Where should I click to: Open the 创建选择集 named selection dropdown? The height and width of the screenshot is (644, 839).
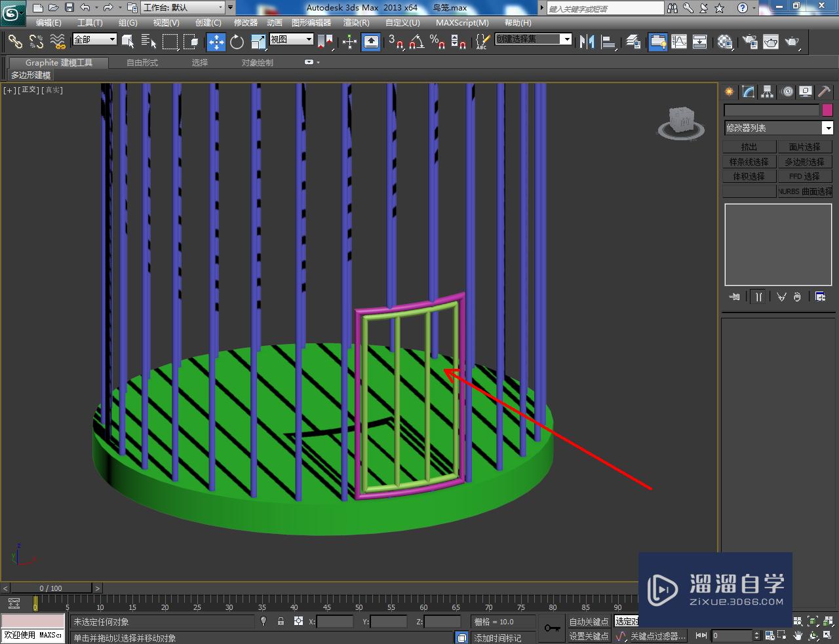[x=533, y=39]
